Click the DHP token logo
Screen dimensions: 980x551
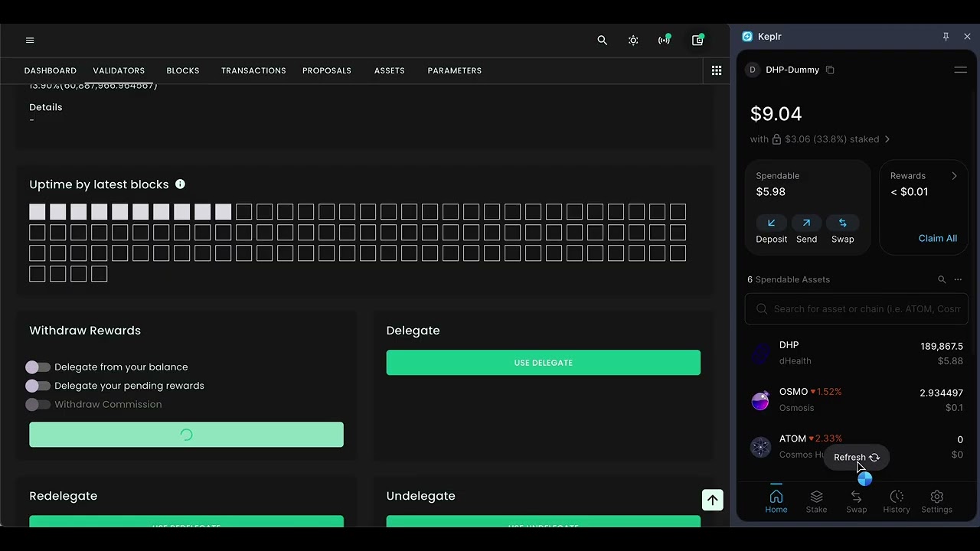760,353
